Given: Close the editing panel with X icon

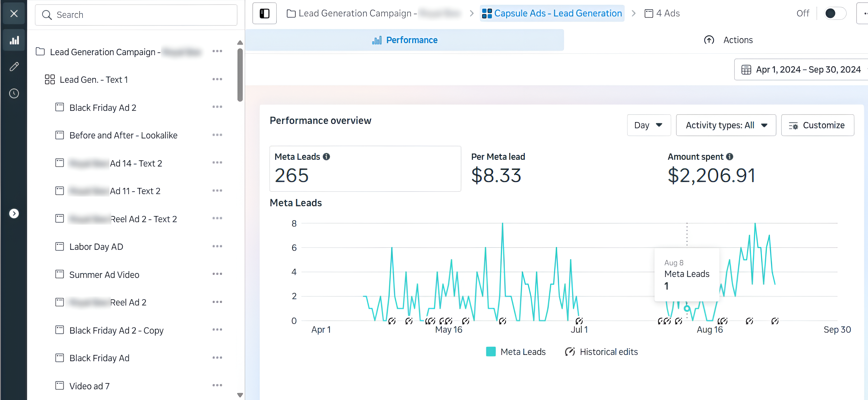Looking at the screenshot, I should (x=14, y=14).
